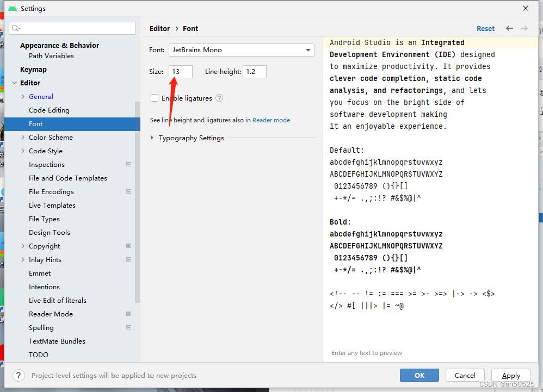Image resolution: width=543 pixels, height=392 pixels.
Task: Expand the Typography Settings section
Action: point(152,138)
